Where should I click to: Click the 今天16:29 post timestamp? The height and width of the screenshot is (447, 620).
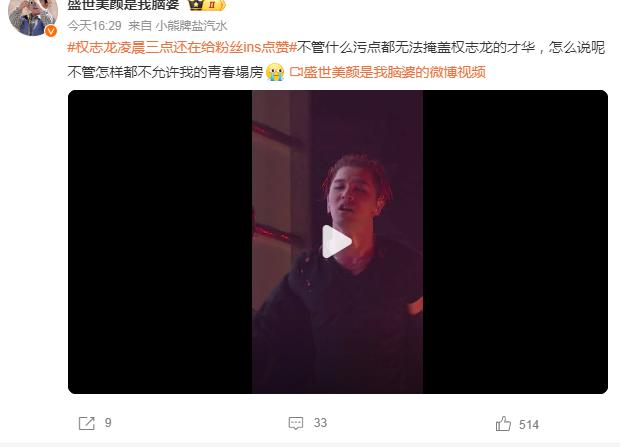pyautogui.click(x=94, y=26)
